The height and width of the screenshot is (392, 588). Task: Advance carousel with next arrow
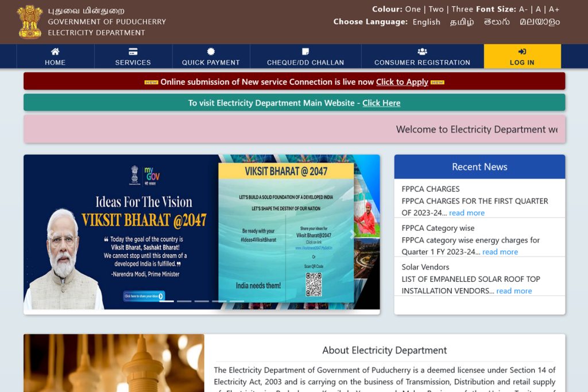[353, 234]
